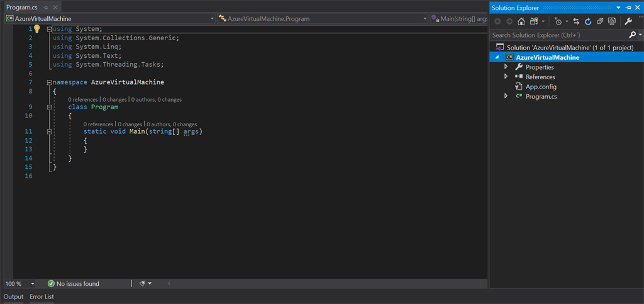The width and height of the screenshot is (644, 304).
Task: Open Properties wrench icon in Solution Explorer toolbar
Action: coord(628,21)
